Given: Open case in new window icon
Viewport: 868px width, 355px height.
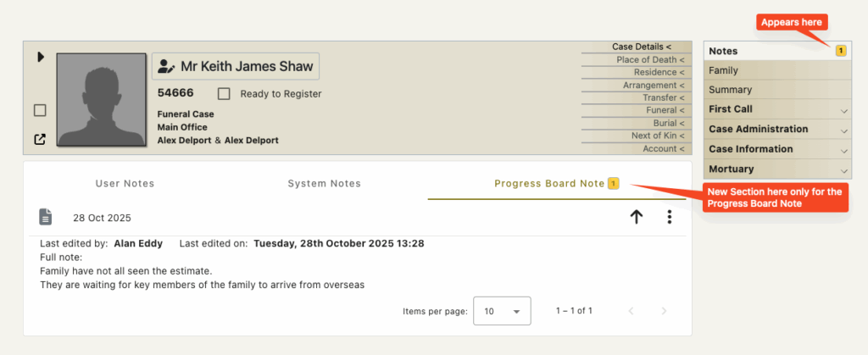Looking at the screenshot, I should click(x=40, y=139).
